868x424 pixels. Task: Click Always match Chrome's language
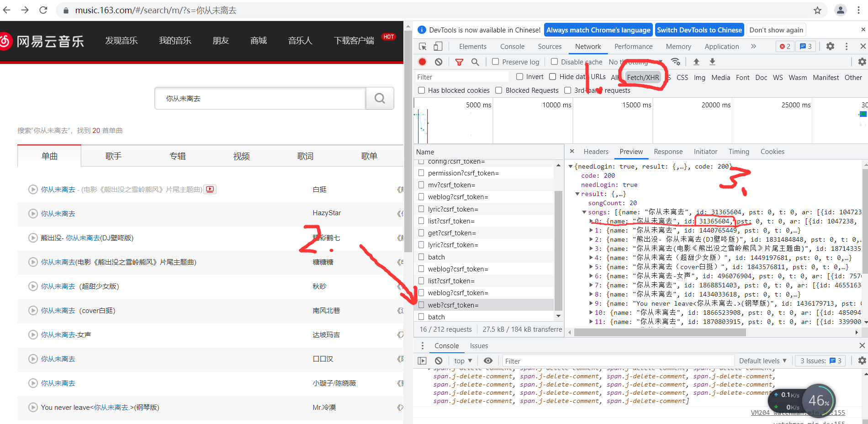598,30
